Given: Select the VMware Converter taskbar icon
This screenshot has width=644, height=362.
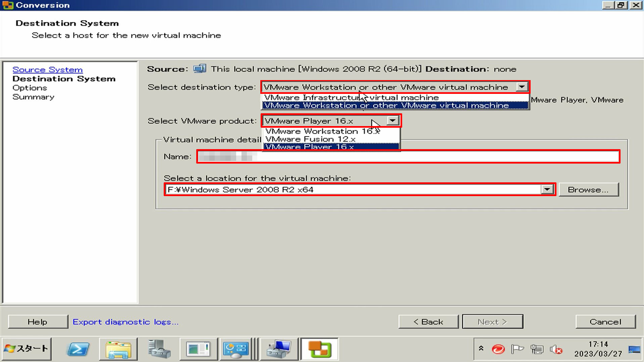Looking at the screenshot, I should (320, 349).
